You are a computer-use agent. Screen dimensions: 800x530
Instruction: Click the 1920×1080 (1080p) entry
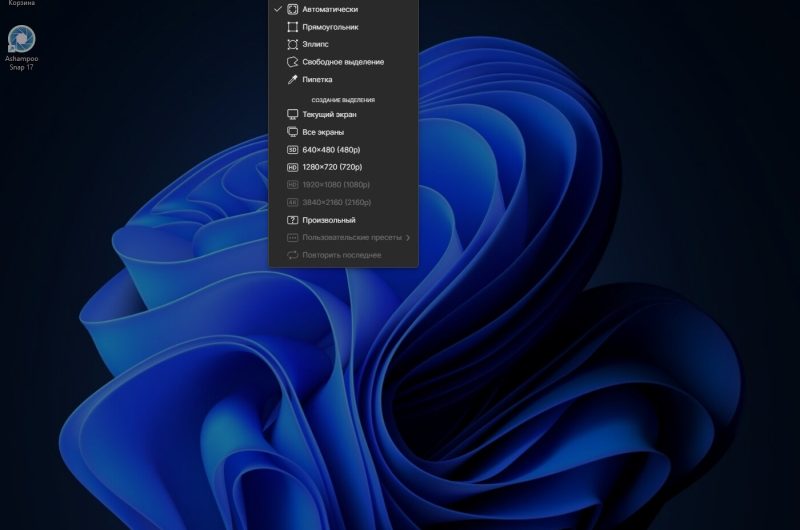[x=343, y=185]
